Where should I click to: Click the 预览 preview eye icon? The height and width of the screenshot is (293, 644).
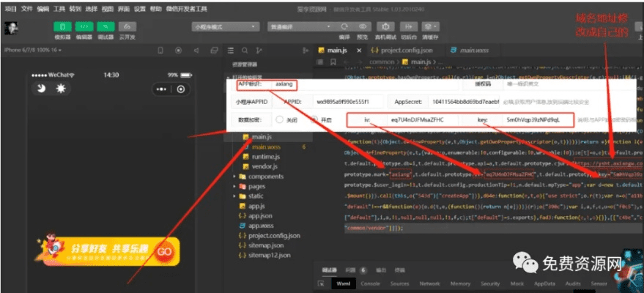362,26
